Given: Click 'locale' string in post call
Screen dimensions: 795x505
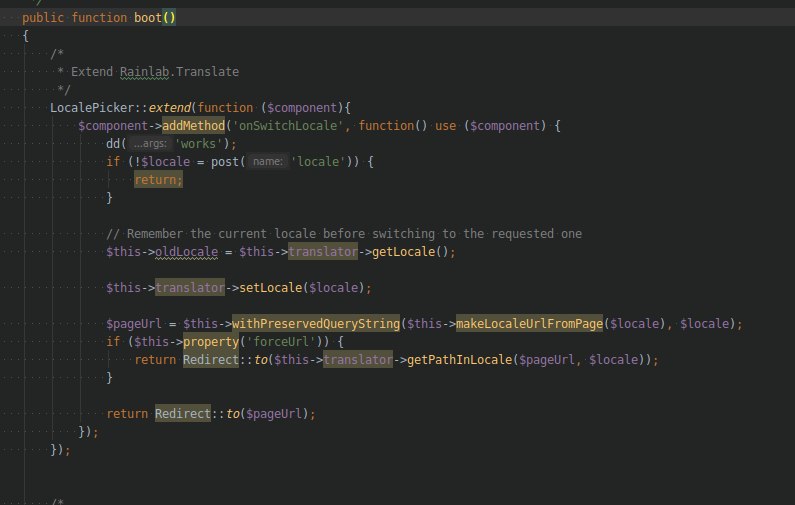Looking at the screenshot, I should click(x=318, y=162).
